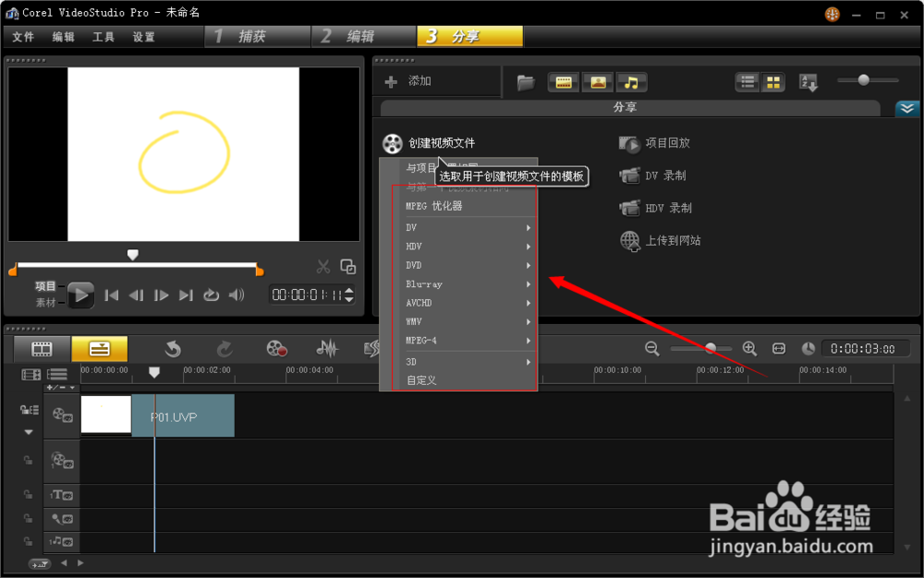This screenshot has height=578, width=924.
Task: Step to next frame
Action: [161, 295]
